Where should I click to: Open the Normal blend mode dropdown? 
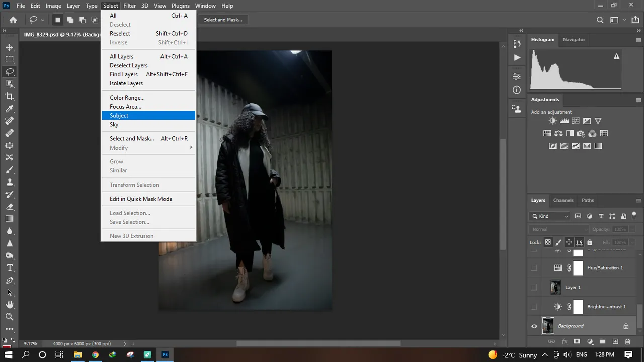(x=559, y=229)
